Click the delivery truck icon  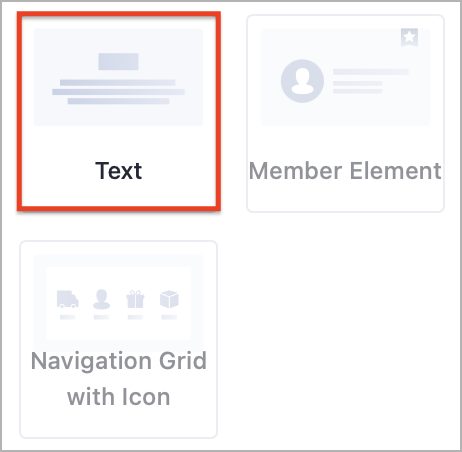coord(68,299)
